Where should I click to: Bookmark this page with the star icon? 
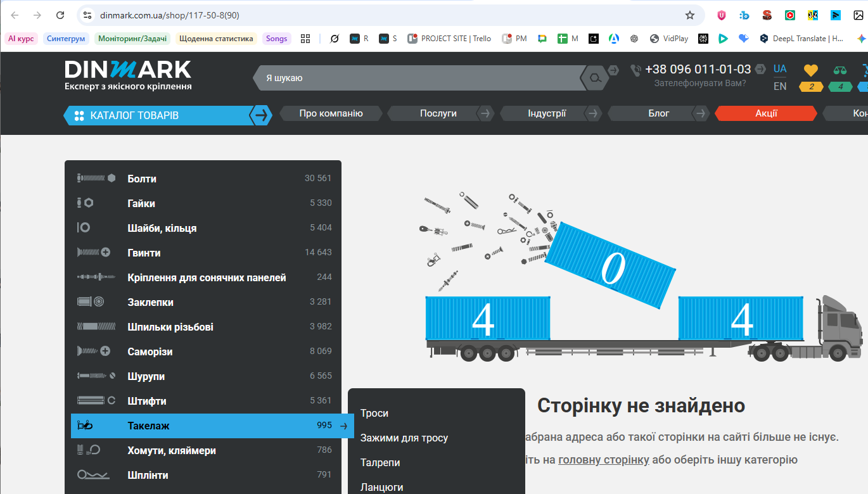point(690,15)
